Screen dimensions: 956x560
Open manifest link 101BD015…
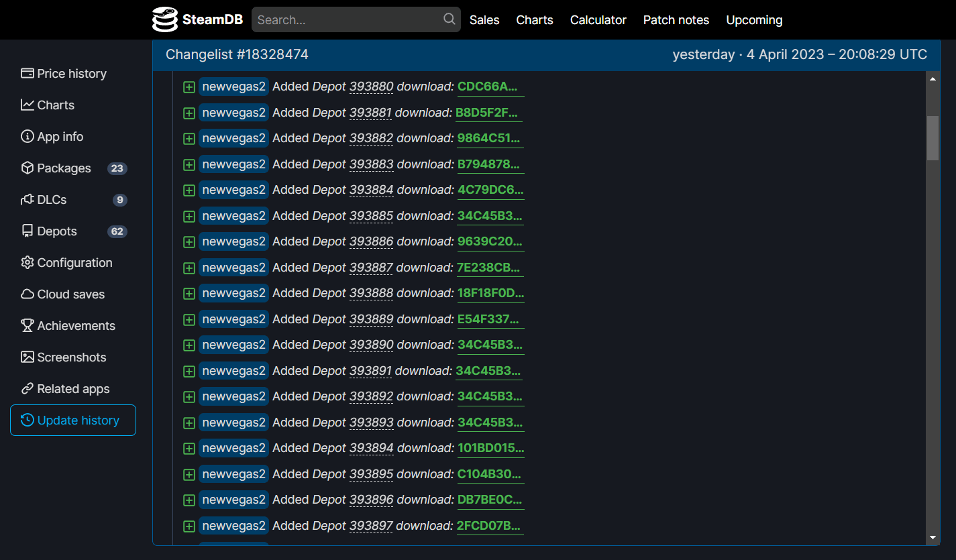490,448
